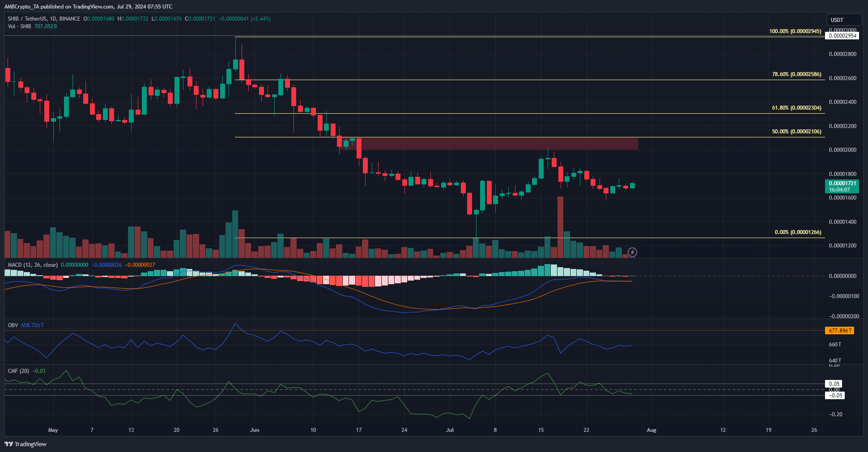Viewport: 868px width, 452px height.
Task: Click the Aug label on time axis
Action: [651, 430]
